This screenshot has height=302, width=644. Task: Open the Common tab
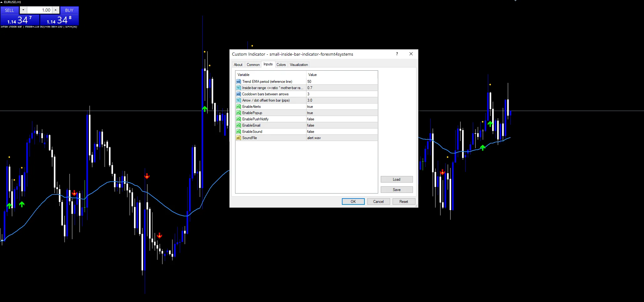tap(253, 65)
